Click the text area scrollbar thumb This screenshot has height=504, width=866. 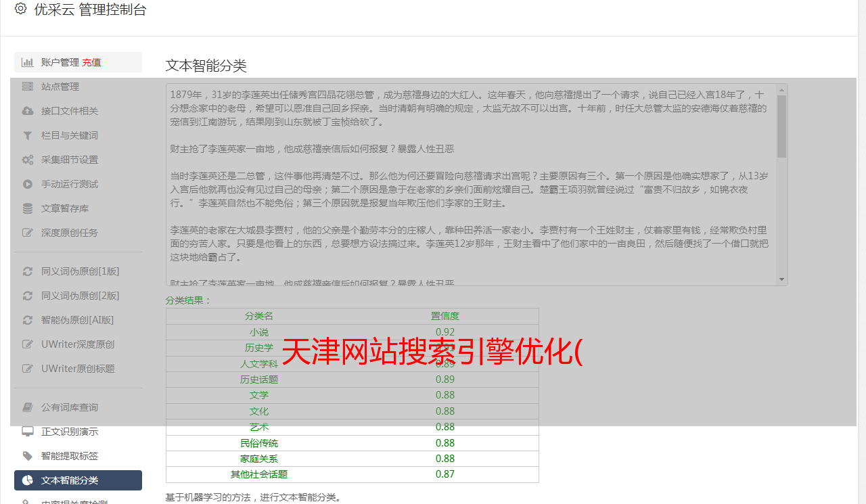(x=782, y=127)
